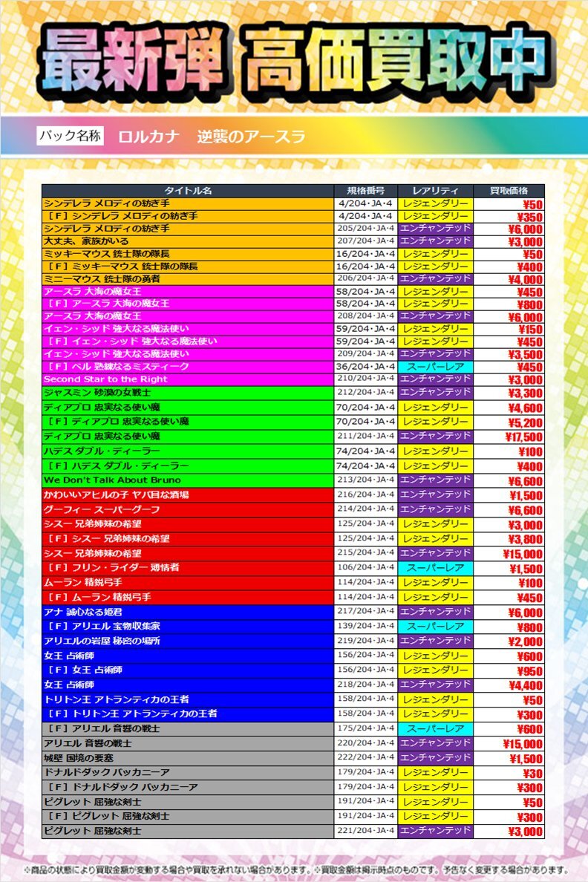
Task: Click the [F] ベル title cell
Action: pyautogui.click(x=188, y=367)
